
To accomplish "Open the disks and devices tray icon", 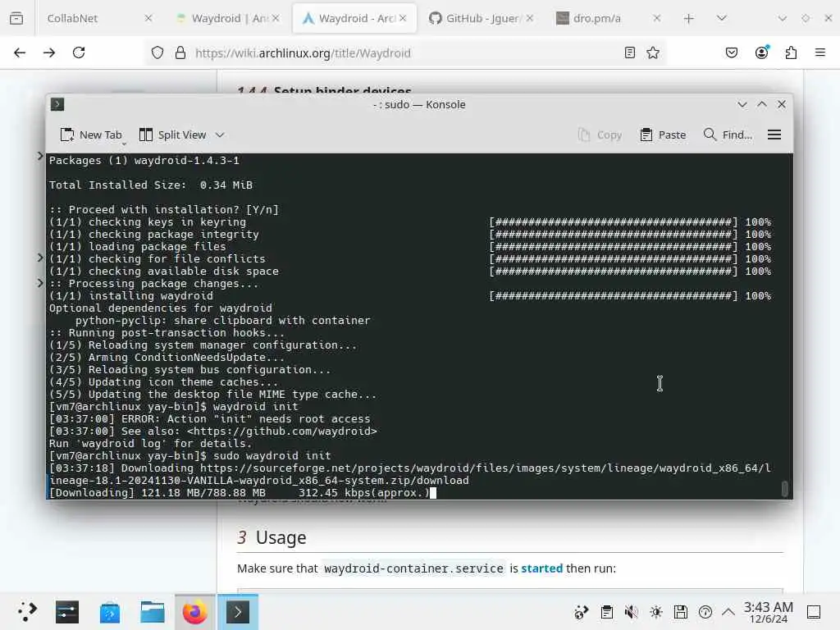I will pyautogui.click(x=681, y=612).
